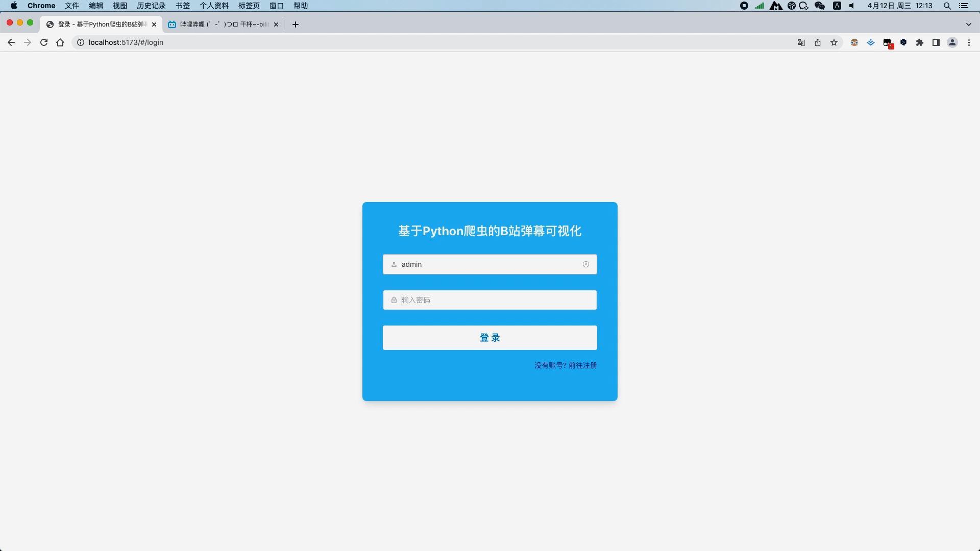
Task: Clear the admin username input
Action: [x=585, y=264]
